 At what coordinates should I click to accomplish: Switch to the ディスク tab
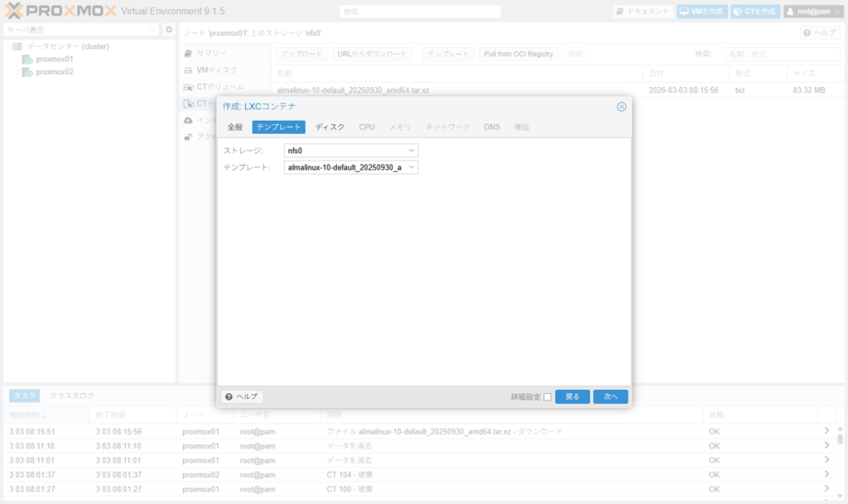coord(330,127)
